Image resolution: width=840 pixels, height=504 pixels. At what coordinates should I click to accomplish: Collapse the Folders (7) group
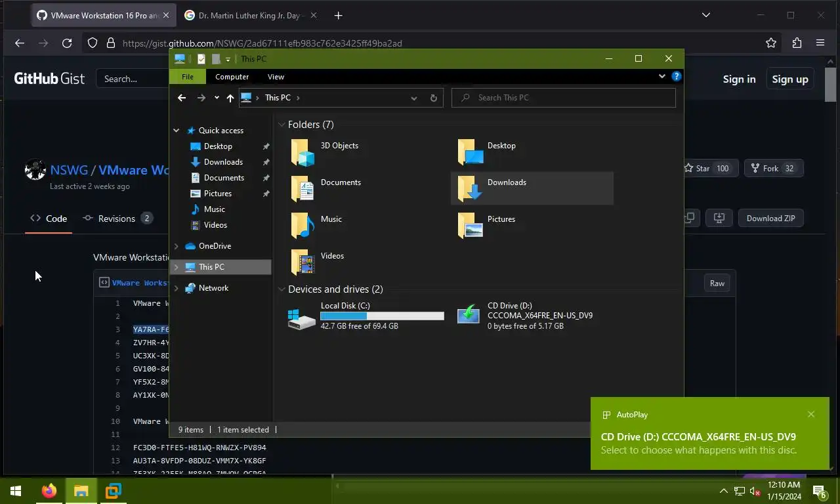point(282,125)
